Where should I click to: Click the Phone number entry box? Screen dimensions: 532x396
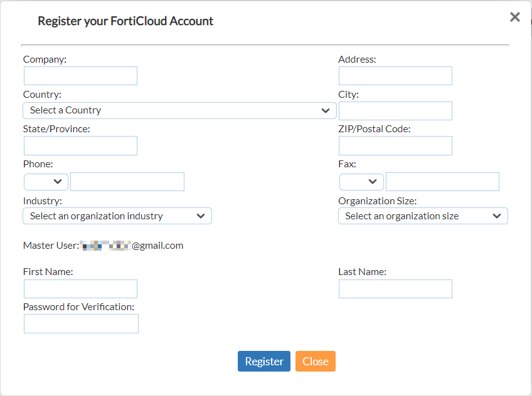coord(127,181)
